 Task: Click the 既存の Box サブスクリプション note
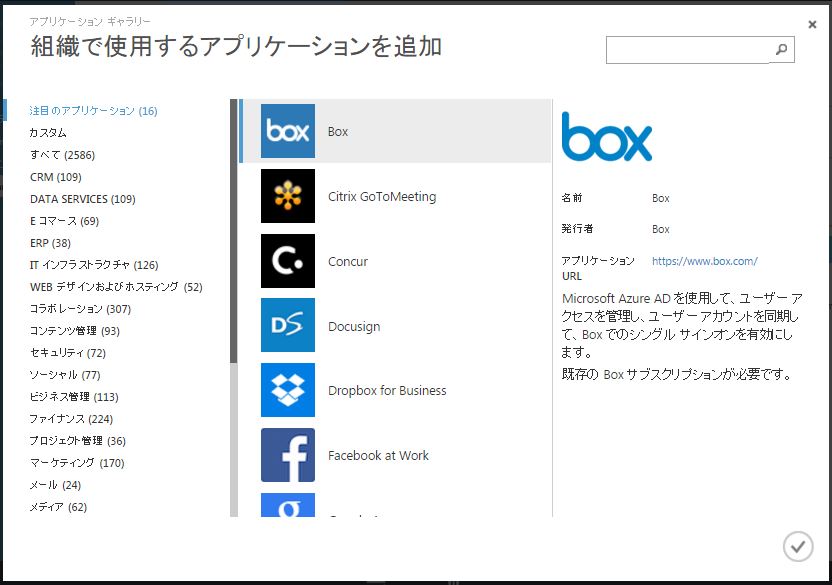(677, 375)
